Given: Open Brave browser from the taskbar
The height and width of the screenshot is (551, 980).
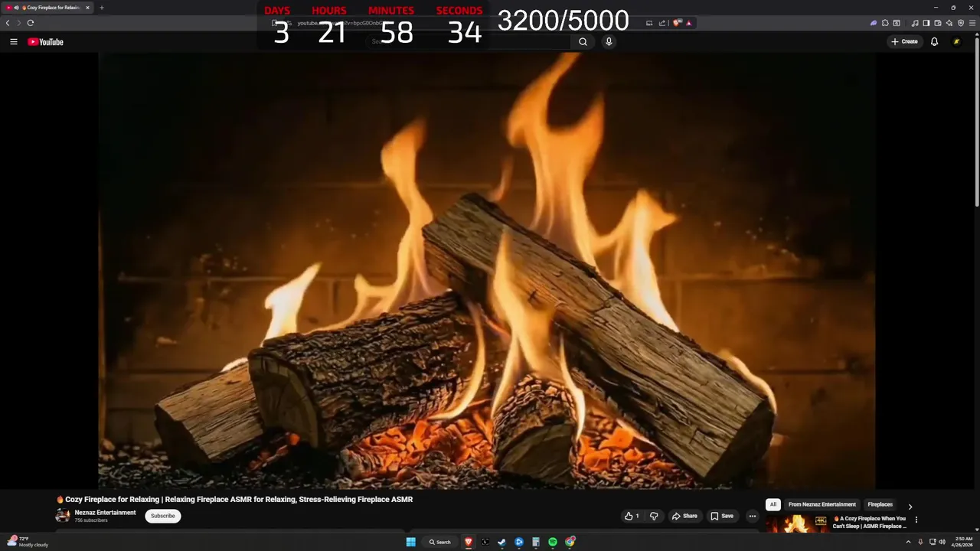Looking at the screenshot, I should coord(469,542).
